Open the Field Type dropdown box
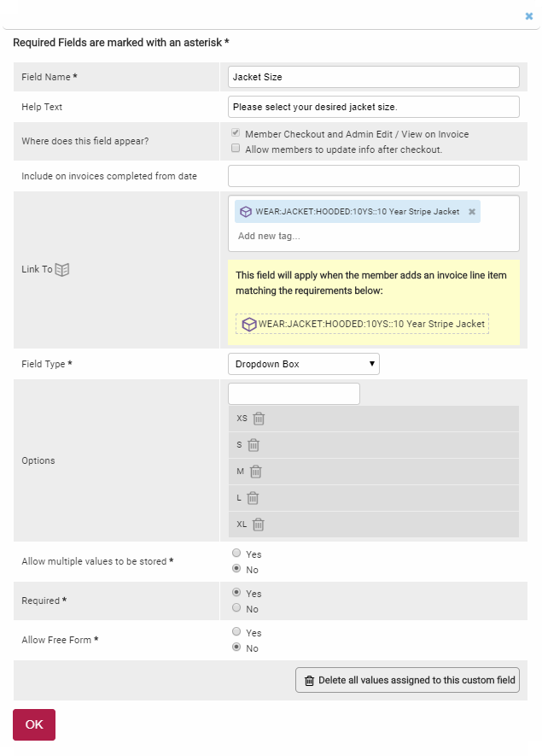The height and width of the screenshot is (756, 542). click(303, 364)
